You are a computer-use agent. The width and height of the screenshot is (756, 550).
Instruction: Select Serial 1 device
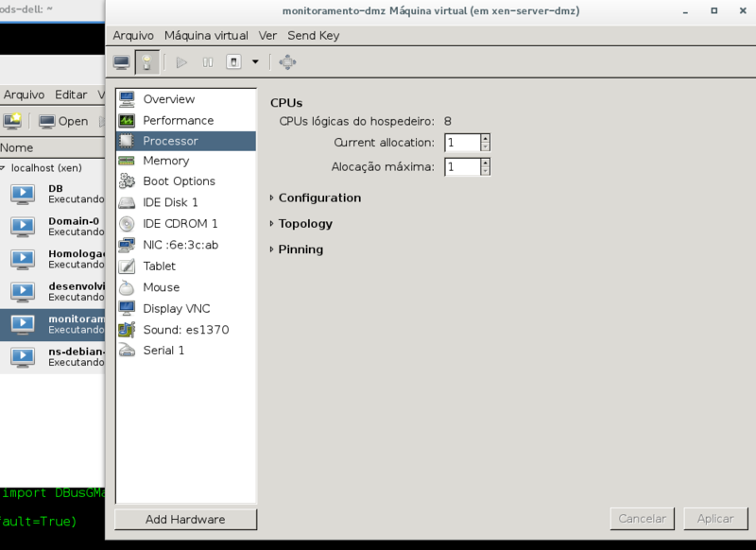[x=186, y=351]
